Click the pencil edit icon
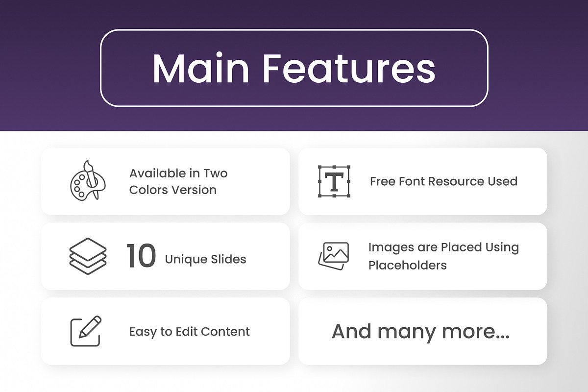This screenshot has height=392, width=588. coord(86,331)
